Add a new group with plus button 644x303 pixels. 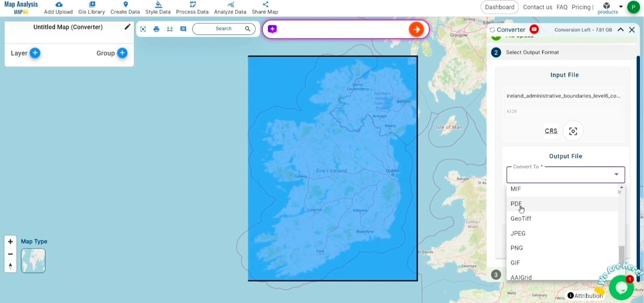[x=122, y=53]
